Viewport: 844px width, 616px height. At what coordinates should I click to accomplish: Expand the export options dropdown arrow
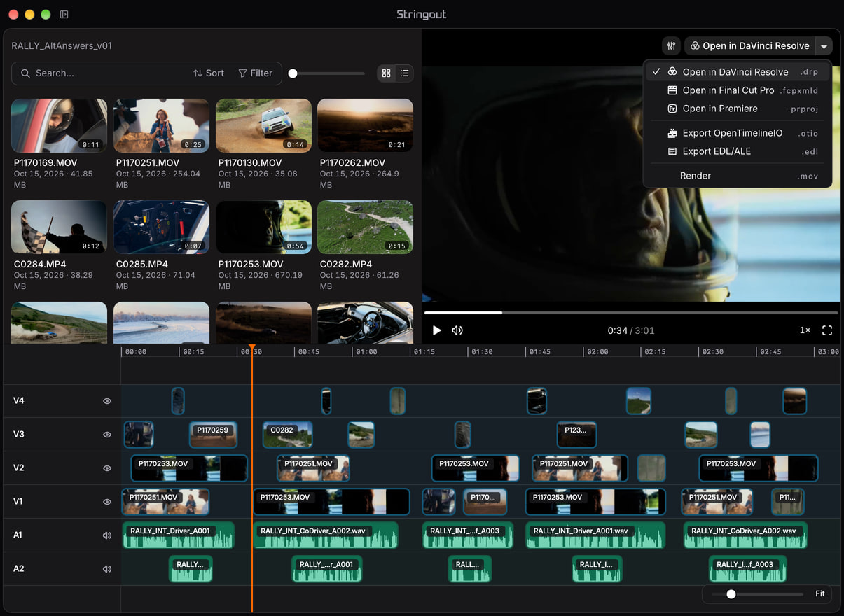click(824, 46)
